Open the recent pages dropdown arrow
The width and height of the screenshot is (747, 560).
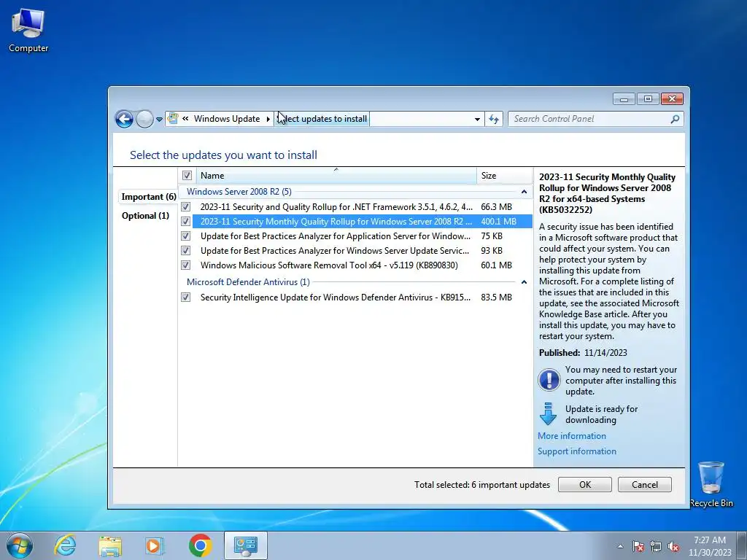(159, 120)
